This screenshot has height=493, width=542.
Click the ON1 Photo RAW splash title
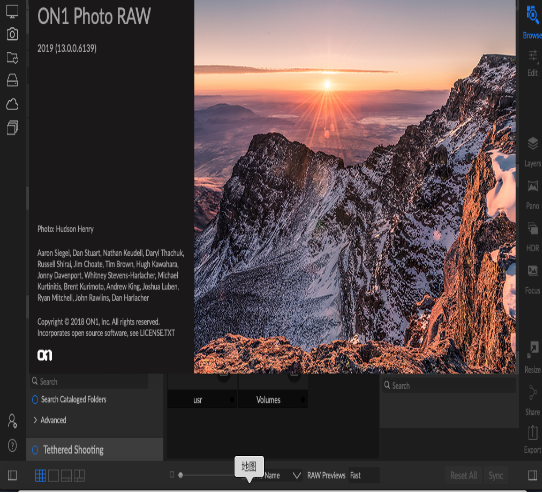[x=94, y=16]
